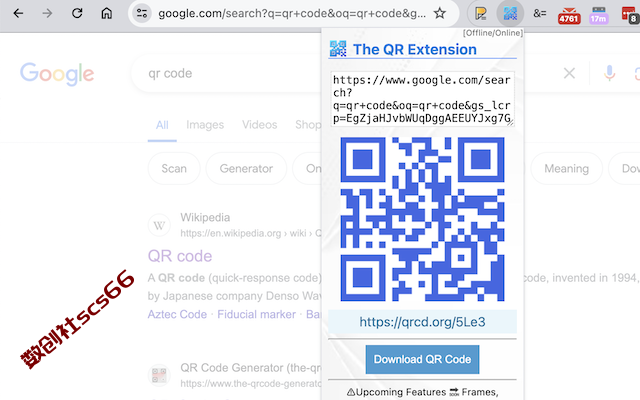Open the Aztec Code sublink
The width and height of the screenshot is (640, 400).
pos(177,314)
